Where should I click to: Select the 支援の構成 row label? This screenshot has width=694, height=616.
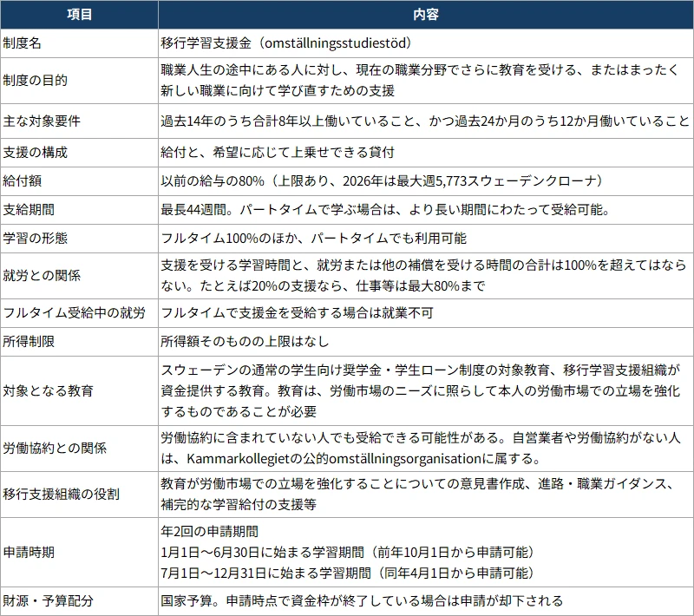79,153
